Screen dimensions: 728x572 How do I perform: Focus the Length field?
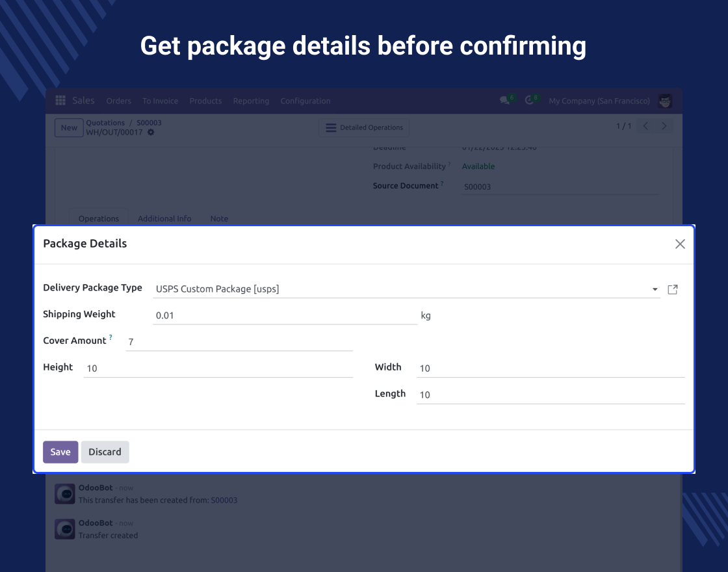point(551,395)
